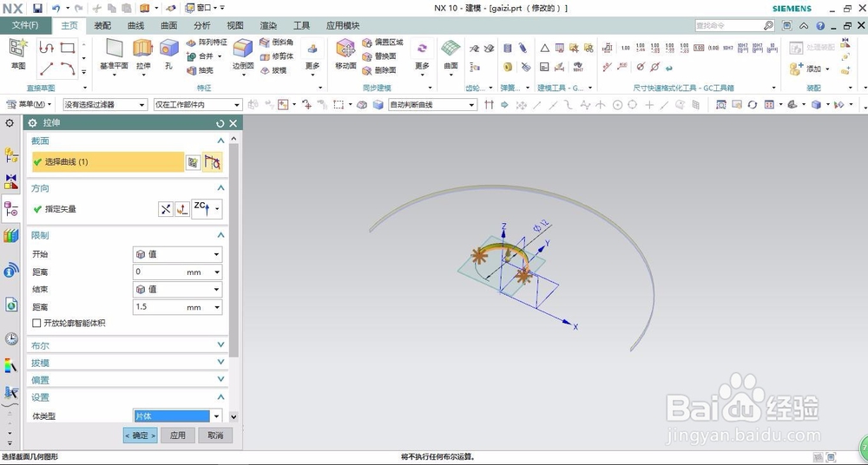Open the 窗口 window switcher
868x465 pixels.
click(x=202, y=8)
